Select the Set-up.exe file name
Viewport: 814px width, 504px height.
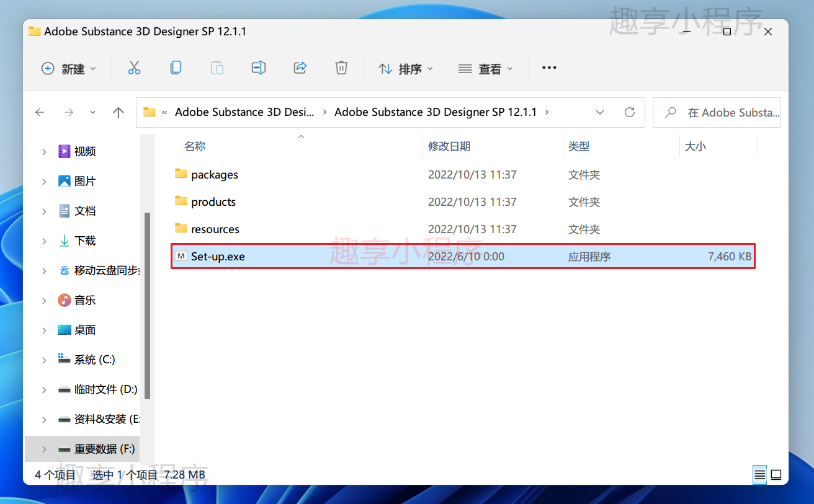[x=218, y=256]
